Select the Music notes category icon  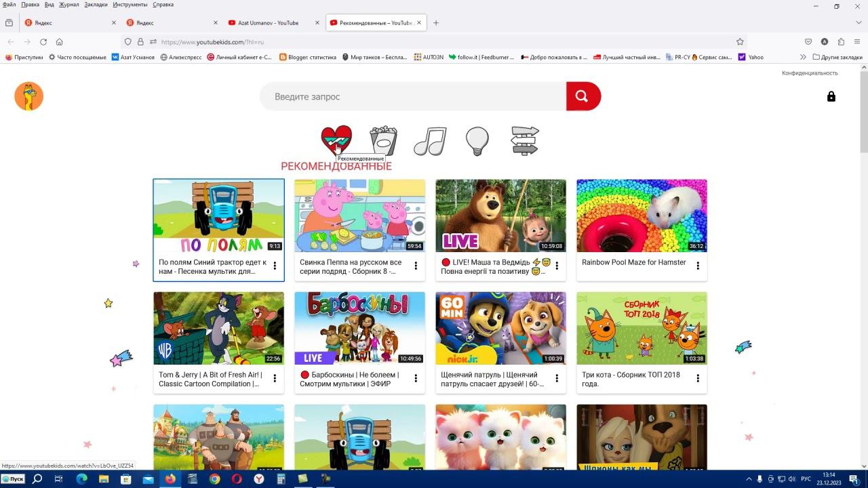click(430, 140)
